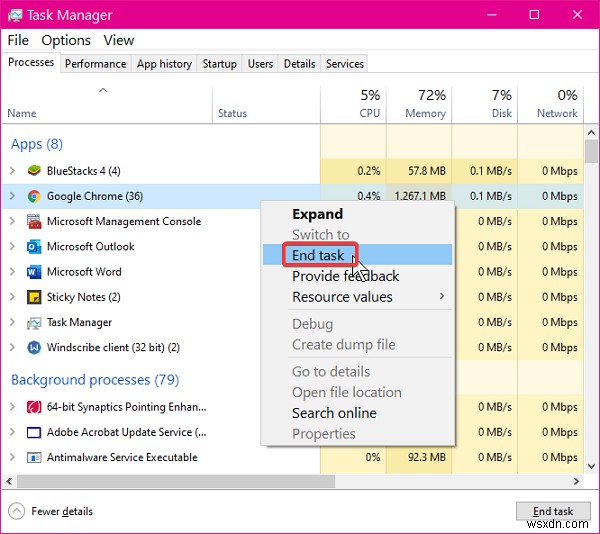This screenshot has height=534, width=600.
Task: Click the horizontal scrollbar thumb
Action: tap(176, 481)
